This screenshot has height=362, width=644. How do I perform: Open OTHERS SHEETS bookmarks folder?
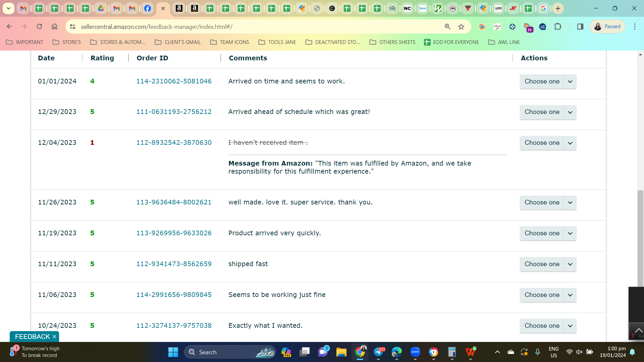392,42
